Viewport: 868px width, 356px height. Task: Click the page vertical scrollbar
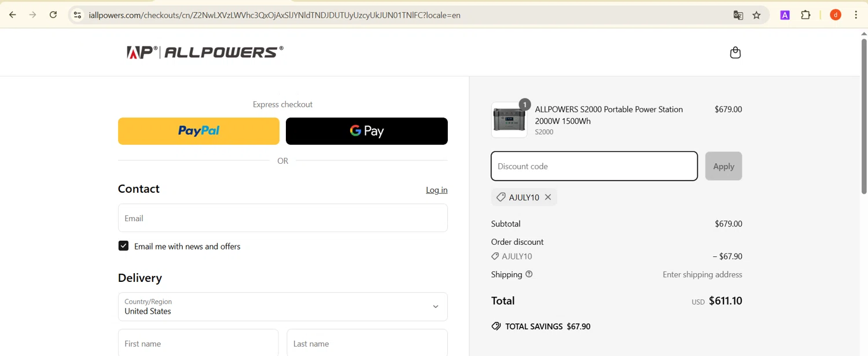pyautogui.click(x=864, y=116)
